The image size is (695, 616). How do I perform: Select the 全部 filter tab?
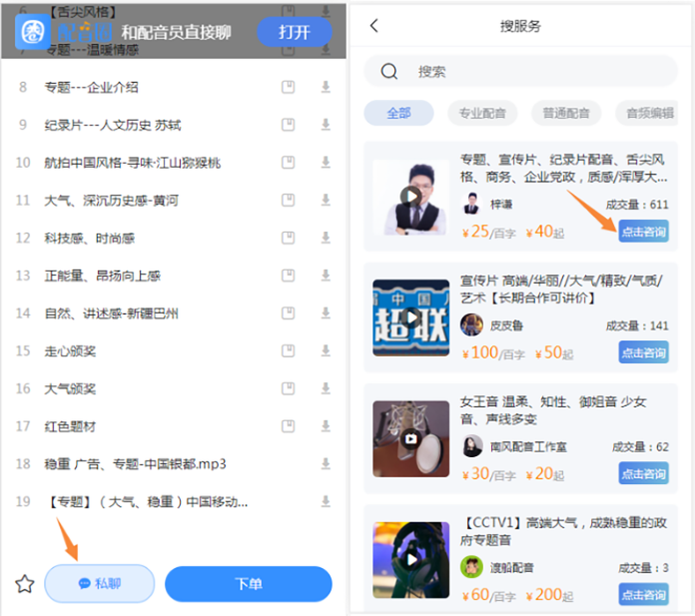pyautogui.click(x=398, y=113)
